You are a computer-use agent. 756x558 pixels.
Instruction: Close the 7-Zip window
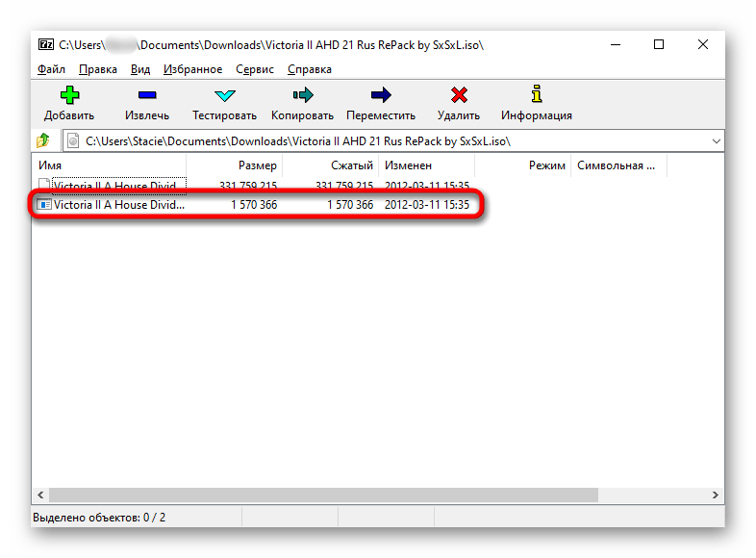pos(703,45)
